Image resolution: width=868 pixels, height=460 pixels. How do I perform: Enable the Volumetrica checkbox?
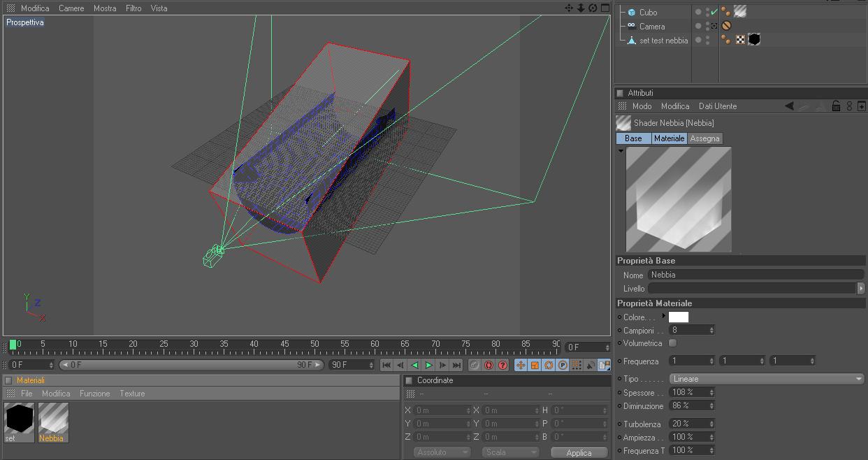tap(672, 343)
